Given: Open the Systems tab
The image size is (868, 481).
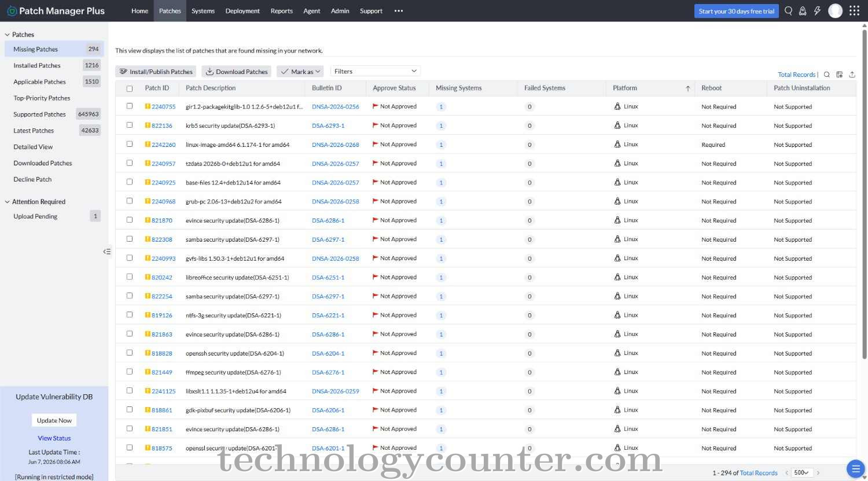Looking at the screenshot, I should [x=203, y=11].
